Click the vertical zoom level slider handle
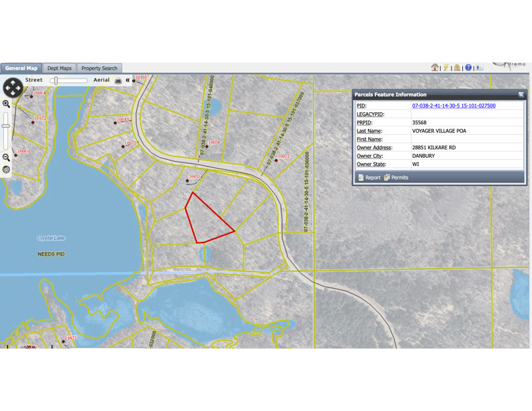 point(6,126)
